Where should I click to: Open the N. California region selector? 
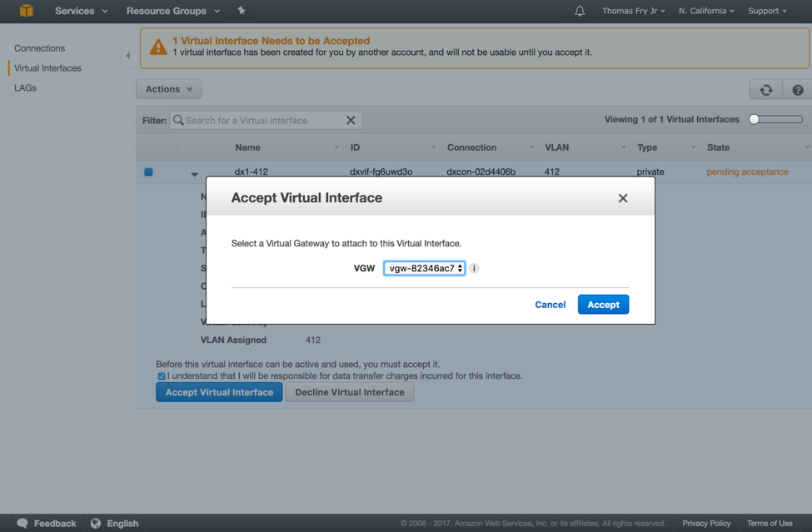point(706,11)
